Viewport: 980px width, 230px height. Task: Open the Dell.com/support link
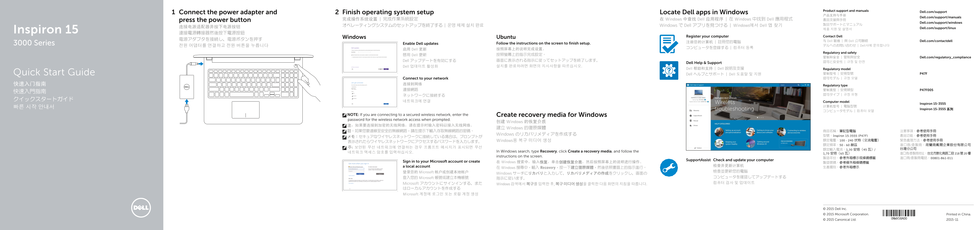933,12
